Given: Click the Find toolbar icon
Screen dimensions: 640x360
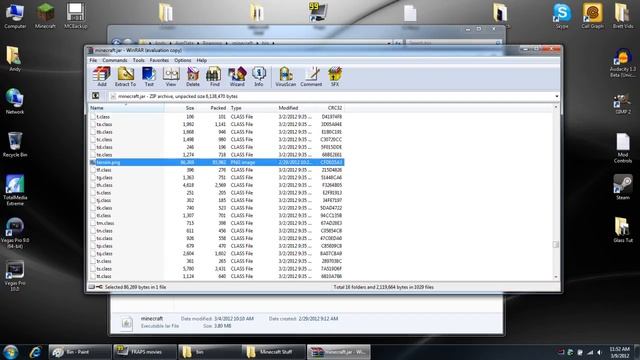Looking at the screenshot, I should tap(215, 76).
